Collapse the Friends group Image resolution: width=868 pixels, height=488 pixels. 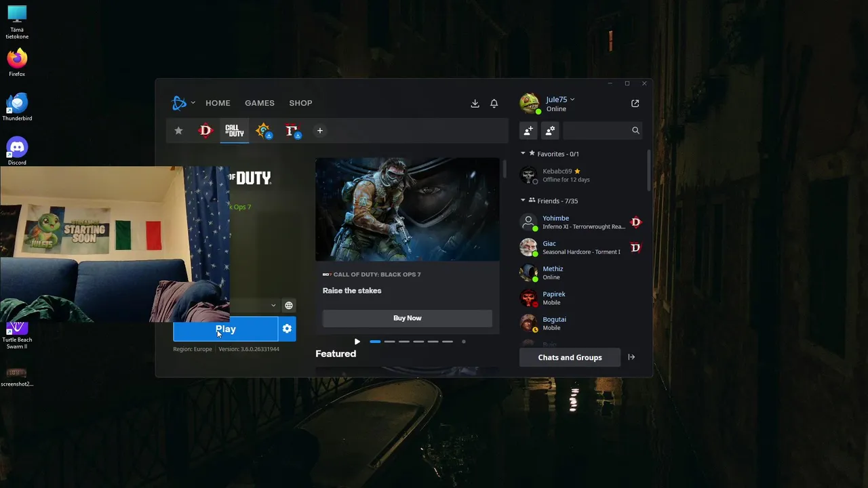523,201
